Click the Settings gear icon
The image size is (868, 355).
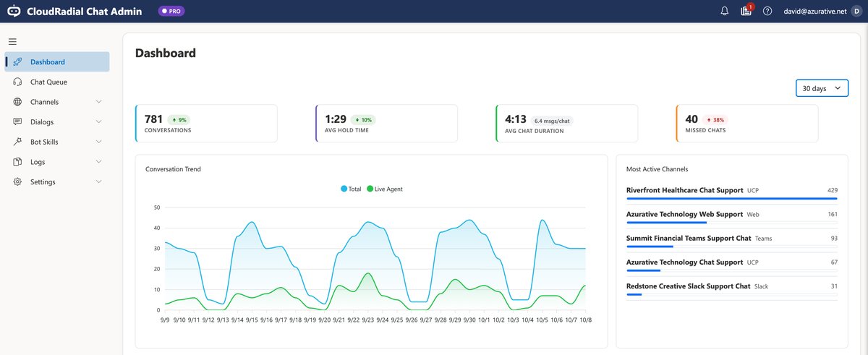click(17, 181)
